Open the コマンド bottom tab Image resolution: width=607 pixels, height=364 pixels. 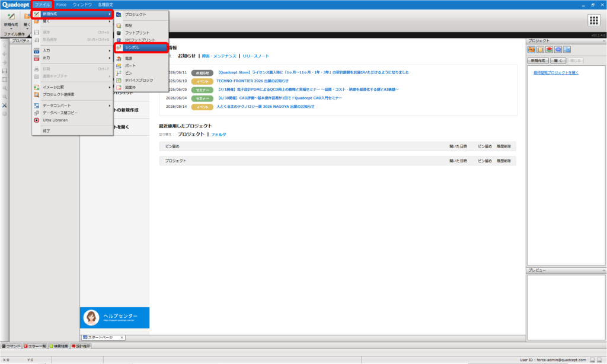(11, 346)
